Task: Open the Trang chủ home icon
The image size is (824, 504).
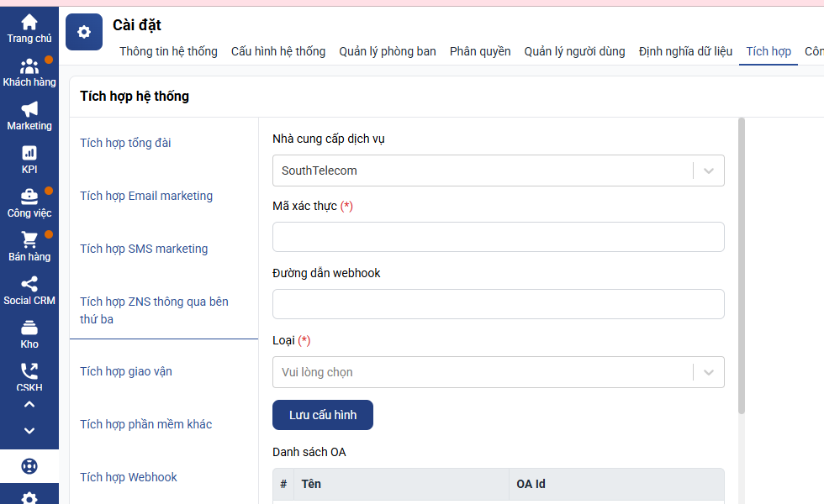Action: (29, 22)
